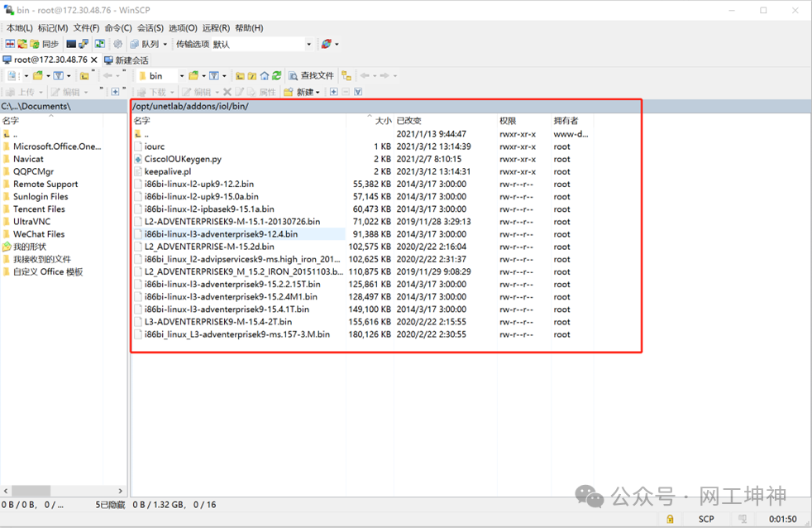Go to remote root directory icon
The image size is (812, 528).
pos(252,76)
